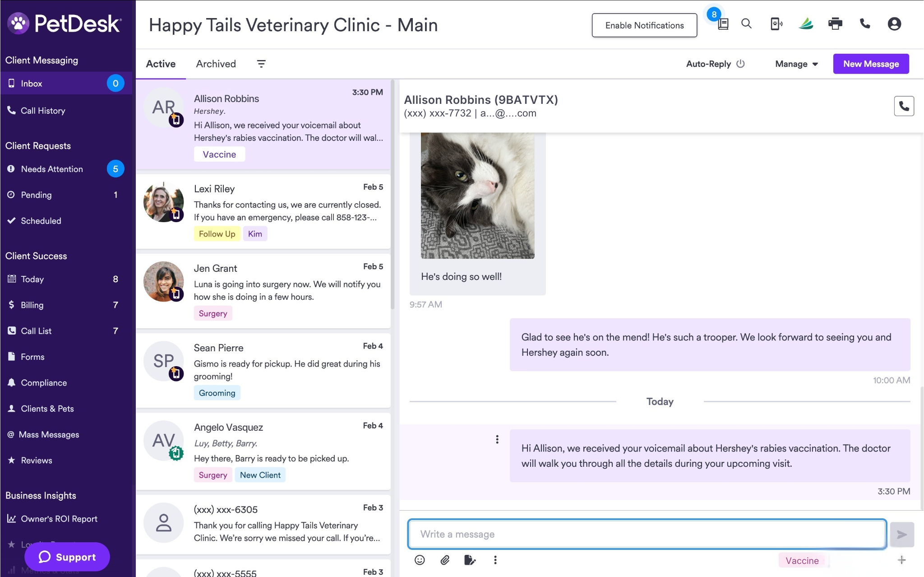Screen dimensions: 924x577
Task: Send the message with arrow button
Action: (x=902, y=535)
